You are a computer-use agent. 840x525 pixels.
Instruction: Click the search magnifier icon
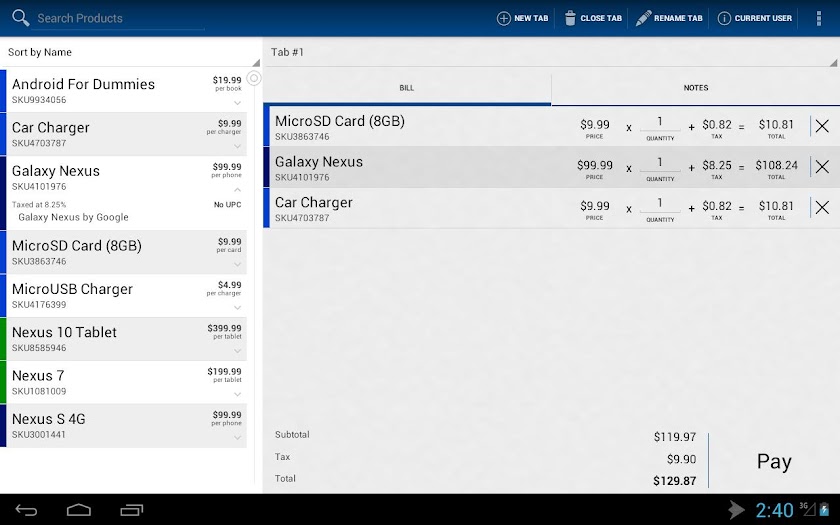[x=20, y=18]
